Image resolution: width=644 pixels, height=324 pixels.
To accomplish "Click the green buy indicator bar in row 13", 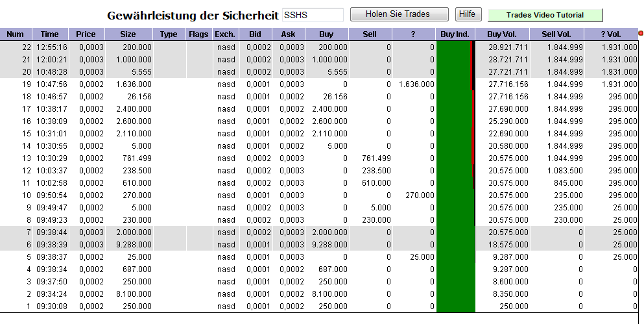I will [454, 158].
